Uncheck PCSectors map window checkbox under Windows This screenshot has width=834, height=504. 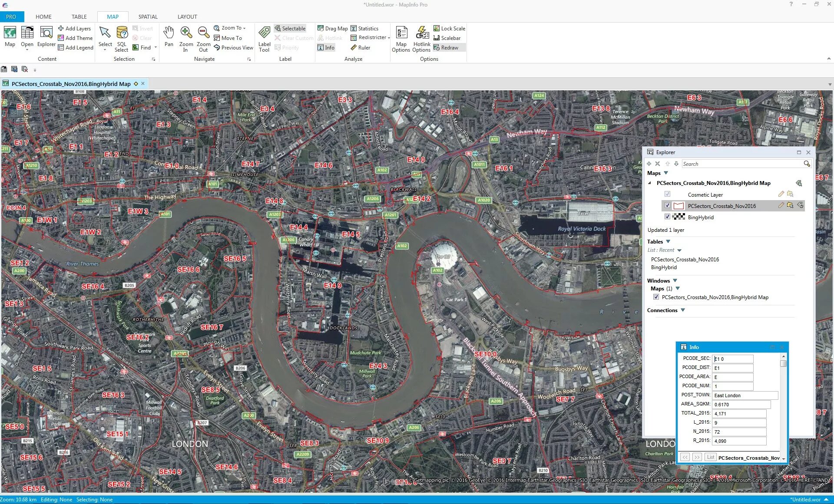click(x=656, y=297)
